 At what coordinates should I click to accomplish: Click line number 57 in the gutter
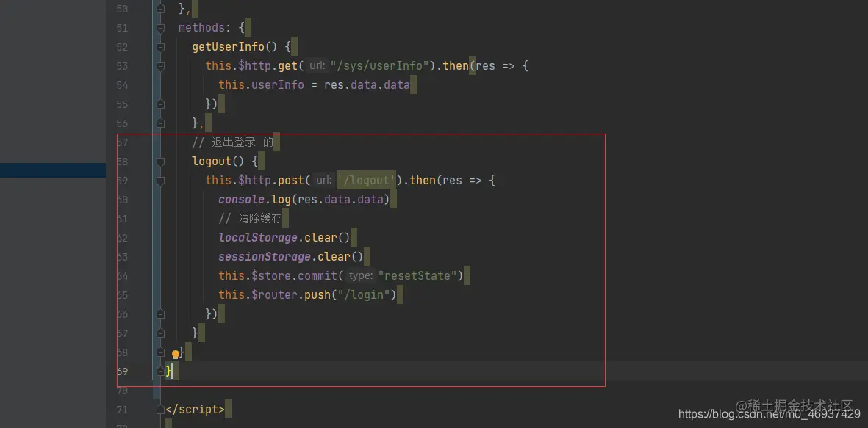(x=122, y=142)
